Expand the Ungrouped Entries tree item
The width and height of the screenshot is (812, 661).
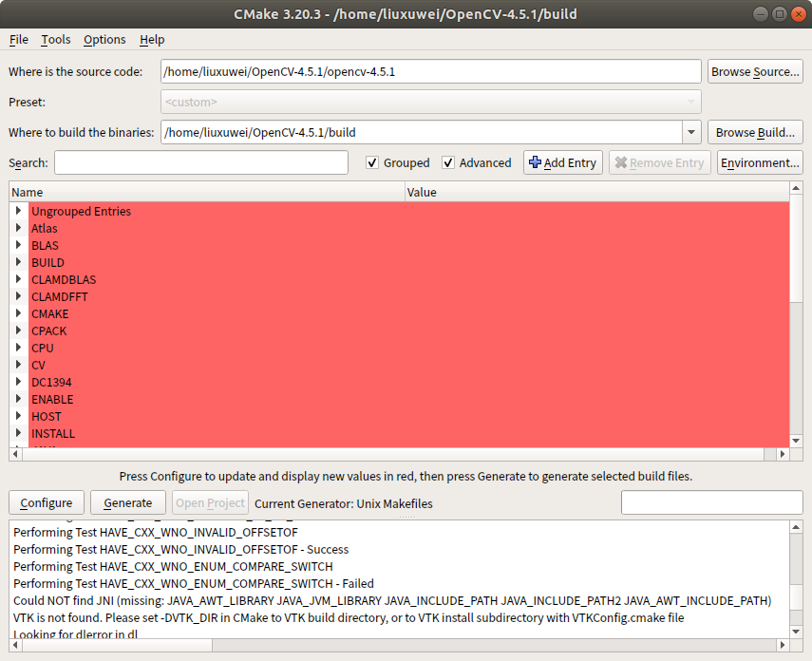pyautogui.click(x=18, y=211)
